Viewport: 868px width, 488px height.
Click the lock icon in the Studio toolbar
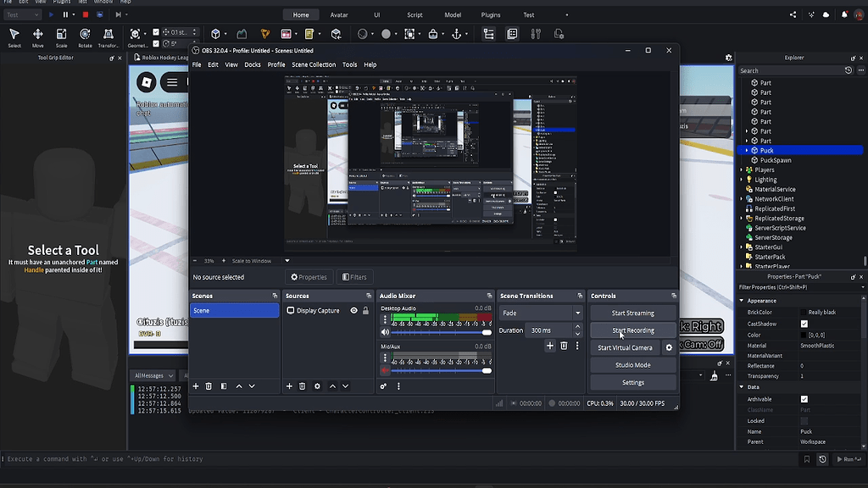point(433,34)
